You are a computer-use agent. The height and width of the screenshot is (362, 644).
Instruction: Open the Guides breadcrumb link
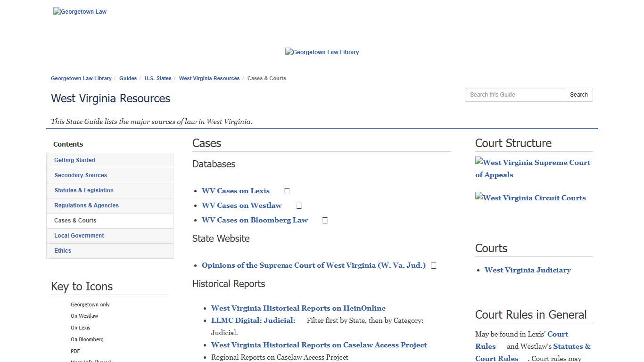pyautogui.click(x=128, y=78)
